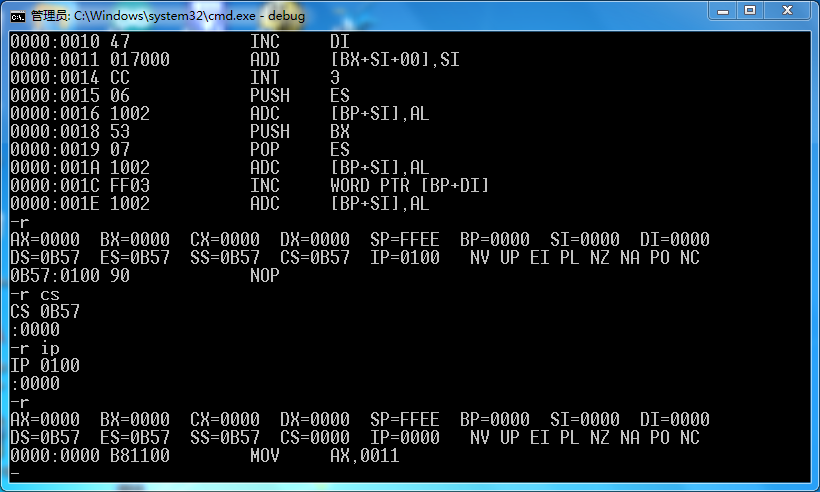Click the ADD [BX+SI+00],SI instruction line
The height and width of the screenshot is (492, 820).
pos(235,60)
